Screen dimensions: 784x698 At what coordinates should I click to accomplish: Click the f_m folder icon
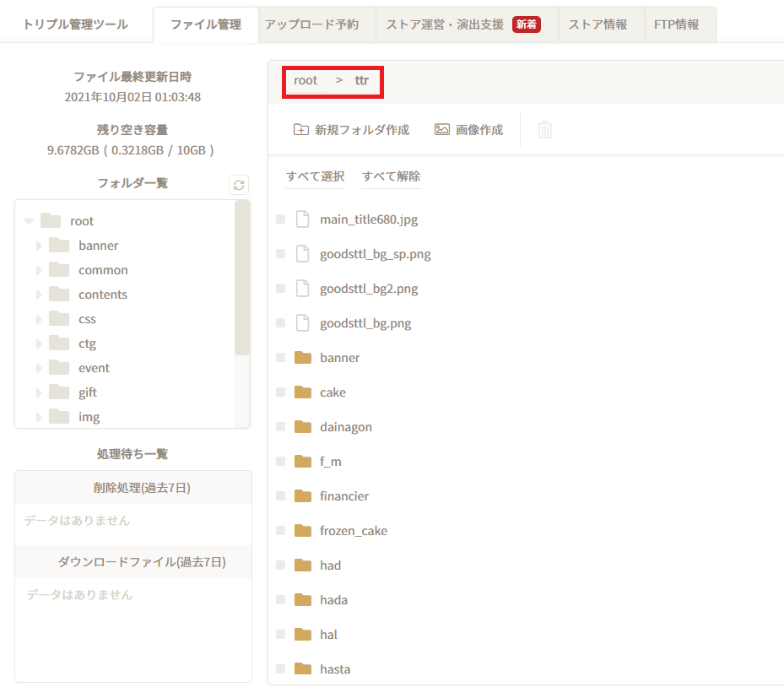[x=303, y=462]
